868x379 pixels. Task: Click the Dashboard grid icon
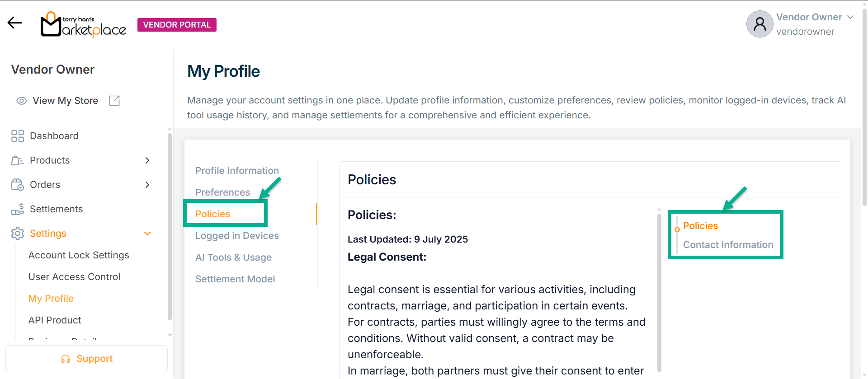click(x=18, y=136)
